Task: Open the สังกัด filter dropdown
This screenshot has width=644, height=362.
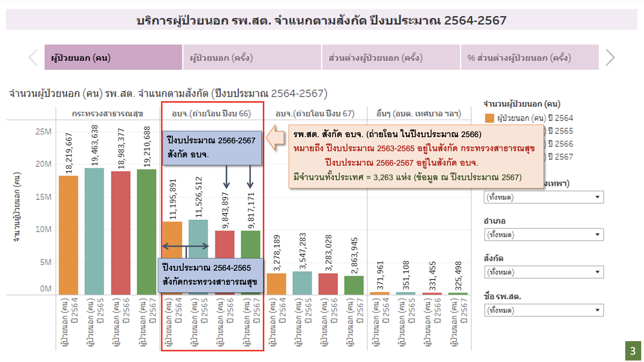Action: [x=544, y=272]
